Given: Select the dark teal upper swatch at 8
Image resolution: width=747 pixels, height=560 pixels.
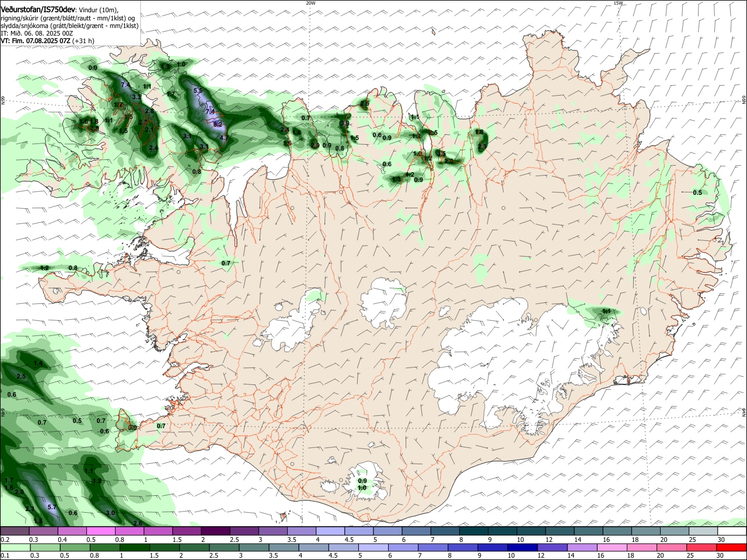Looking at the screenshot, I should coord(473,531).
